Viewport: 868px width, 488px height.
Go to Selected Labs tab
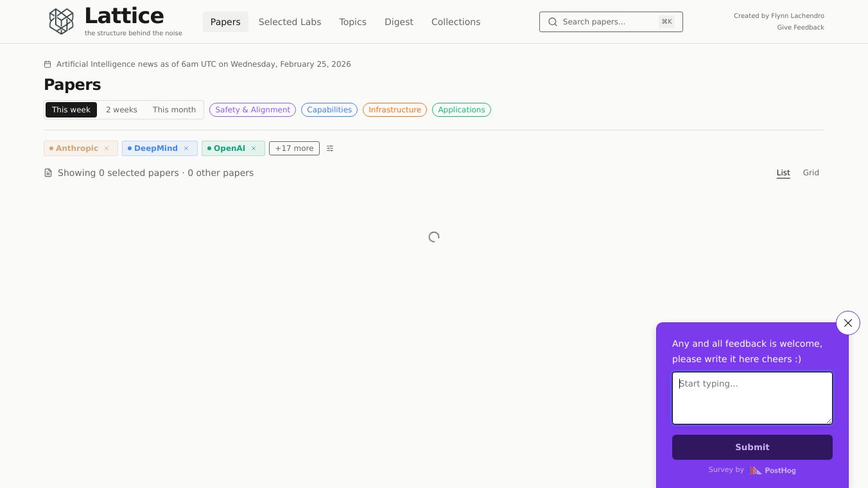click(290, 22)
